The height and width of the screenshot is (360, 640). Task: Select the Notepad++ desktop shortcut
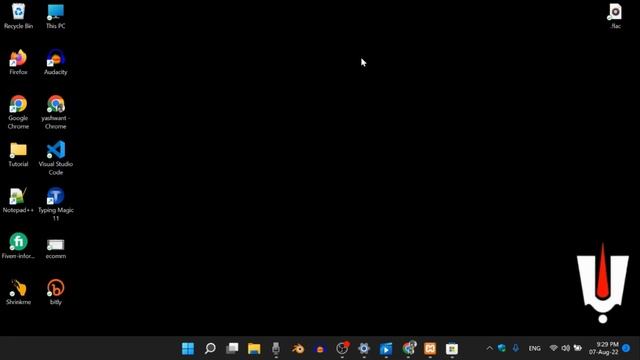tap(18, 200)
